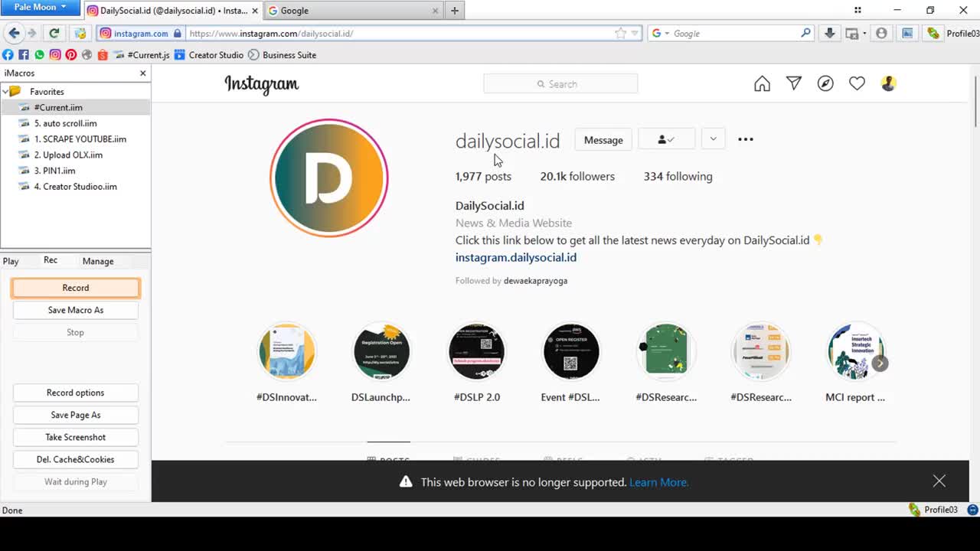Open the Shopee orange bag bookmark
Screen dimensions: 980x551
click(103, 54)
